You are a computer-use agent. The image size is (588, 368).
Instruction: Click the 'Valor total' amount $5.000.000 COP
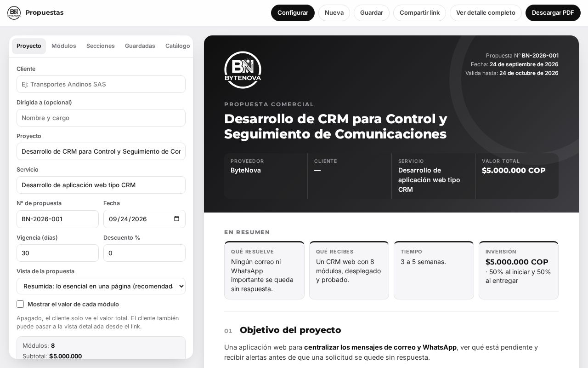coord(514,171)
